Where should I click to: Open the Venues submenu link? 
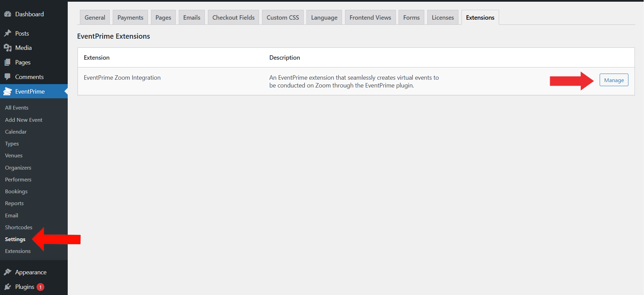(x=14, y=156)
